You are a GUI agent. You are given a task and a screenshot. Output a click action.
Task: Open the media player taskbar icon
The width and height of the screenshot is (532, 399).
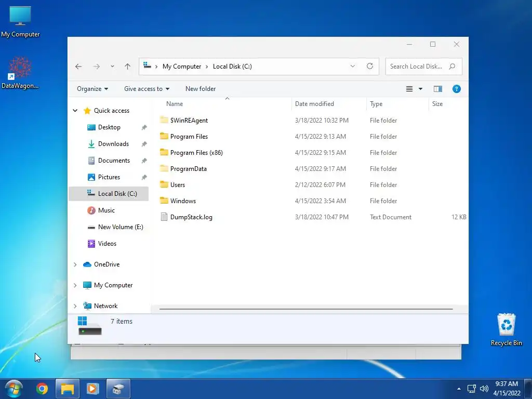click(x=92, y=389)
